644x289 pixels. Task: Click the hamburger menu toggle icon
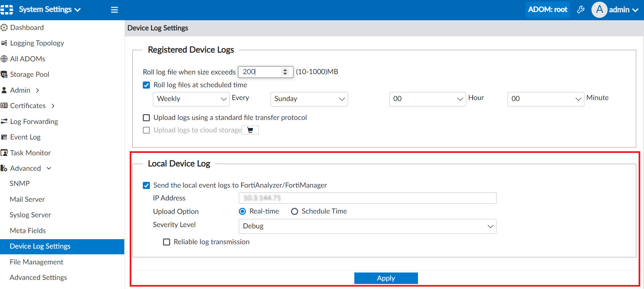[115, 10]
